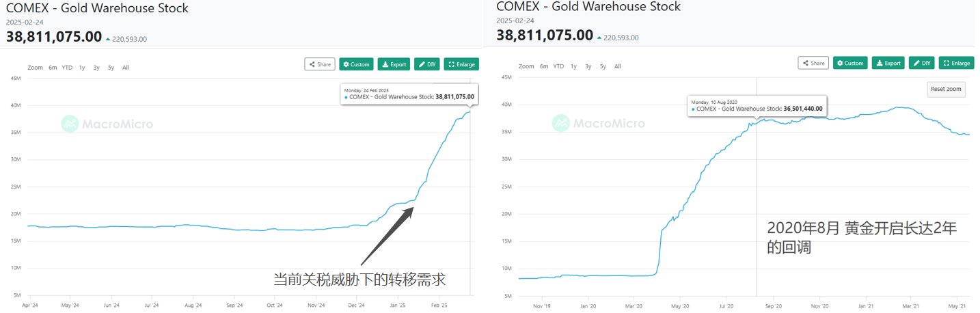The image size is (980, 313).
Task: Open Custom settings on right chart
Action: [x=850, y=63]
